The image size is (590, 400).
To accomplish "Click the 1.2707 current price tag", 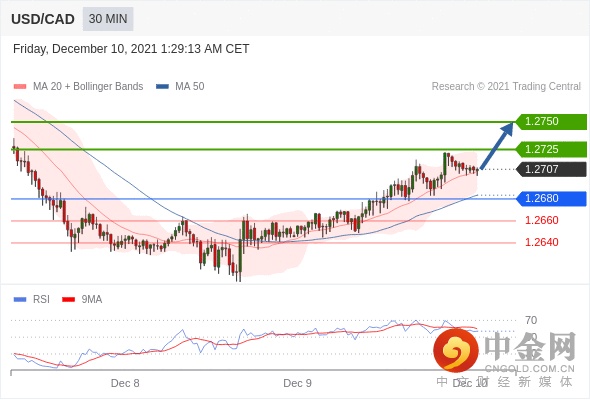I will 551,169.
